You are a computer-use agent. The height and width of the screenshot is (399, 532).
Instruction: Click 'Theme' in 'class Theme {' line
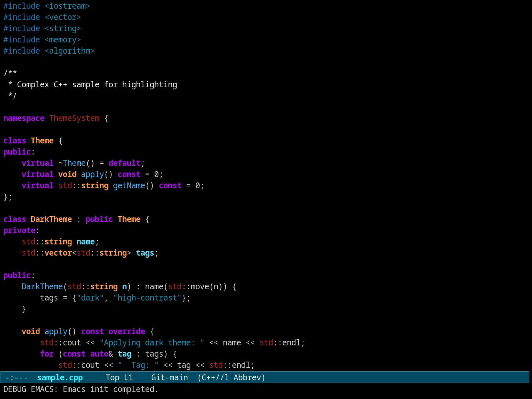pos(42,140)
